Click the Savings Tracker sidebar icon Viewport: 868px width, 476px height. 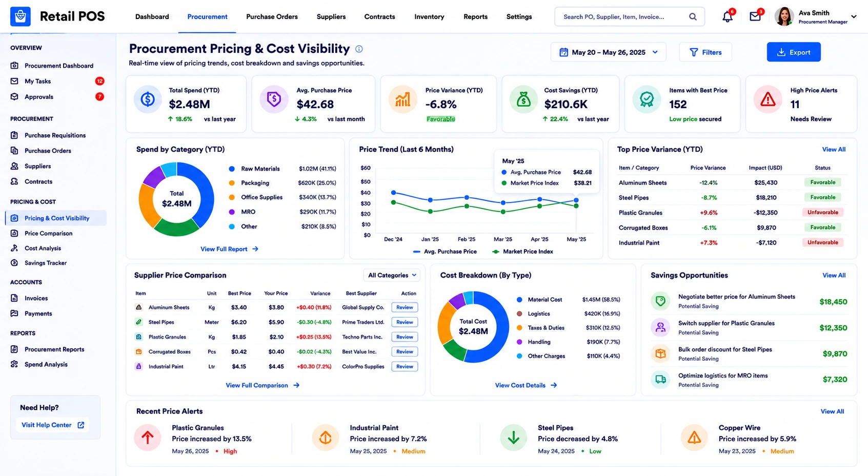click(14, 263)
